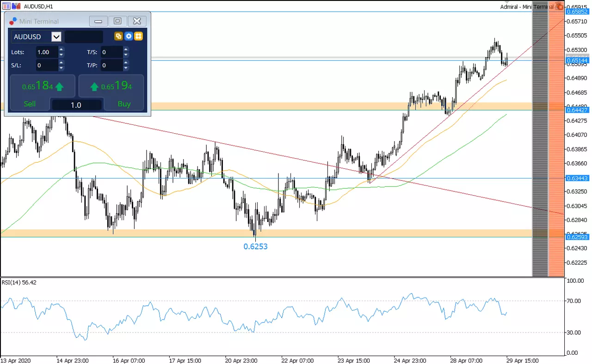Click the AUDUSD,H1 chart title
This screenshot has width=592, height=364.
(38, 6)
